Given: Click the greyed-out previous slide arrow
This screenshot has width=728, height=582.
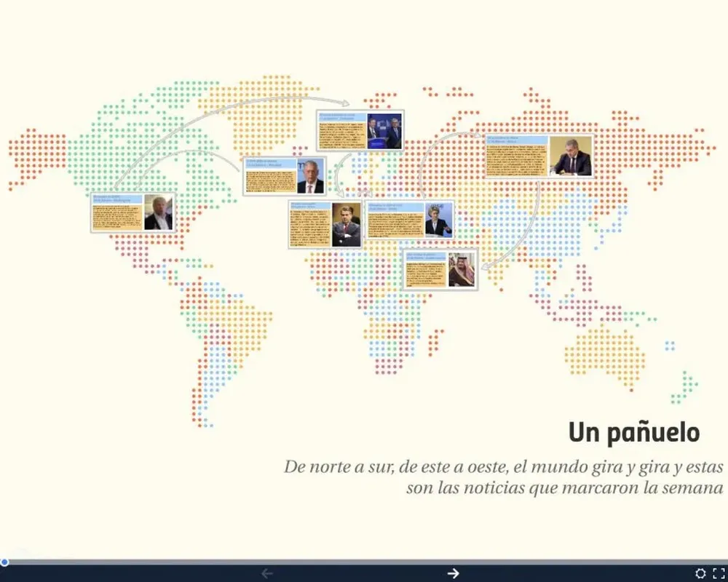Looking at the screenshot, I should [x=267, y=573].
